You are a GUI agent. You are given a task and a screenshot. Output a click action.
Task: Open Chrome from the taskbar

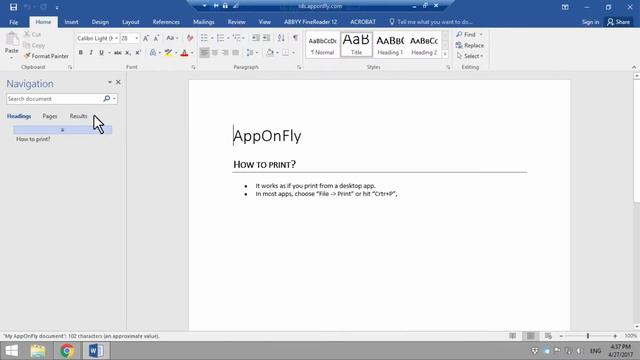(x=67, y=351)
